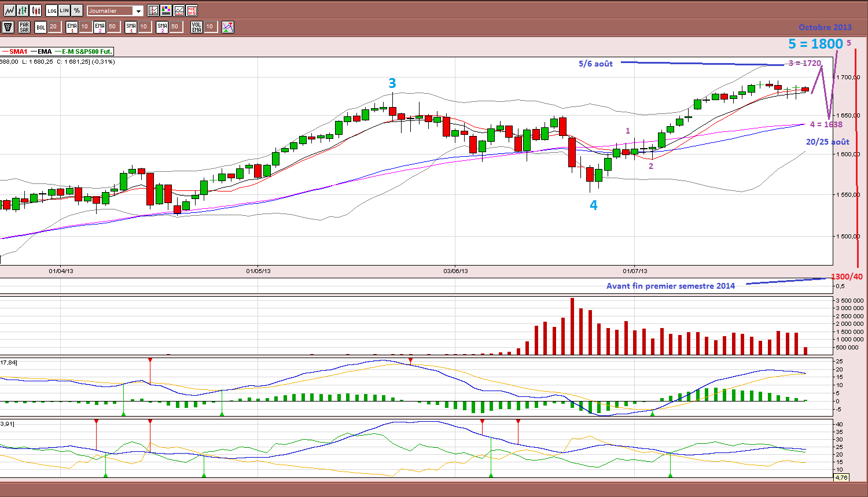Open the Journalier timeframe dropdown

pyautogui.click(x=115, y=11)
